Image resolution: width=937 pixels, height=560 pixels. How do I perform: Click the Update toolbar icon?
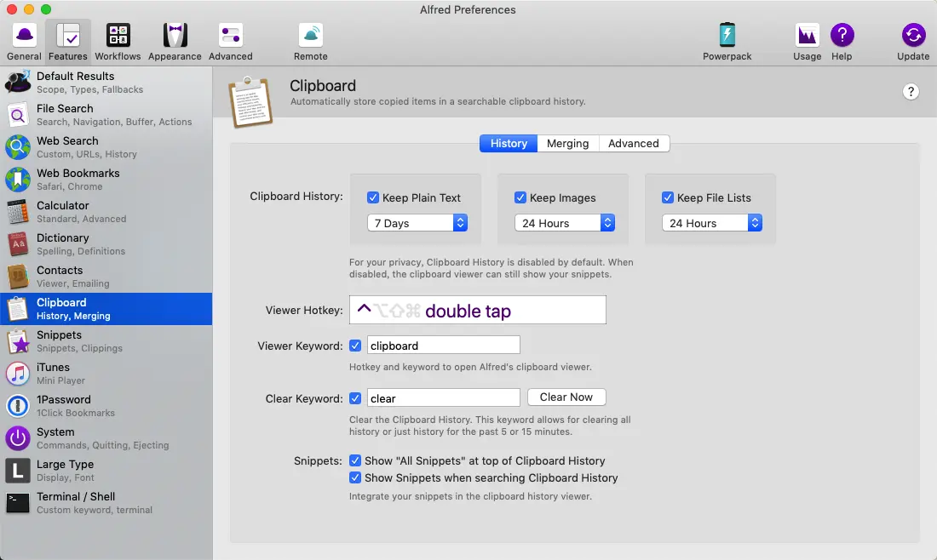(913, 42)
